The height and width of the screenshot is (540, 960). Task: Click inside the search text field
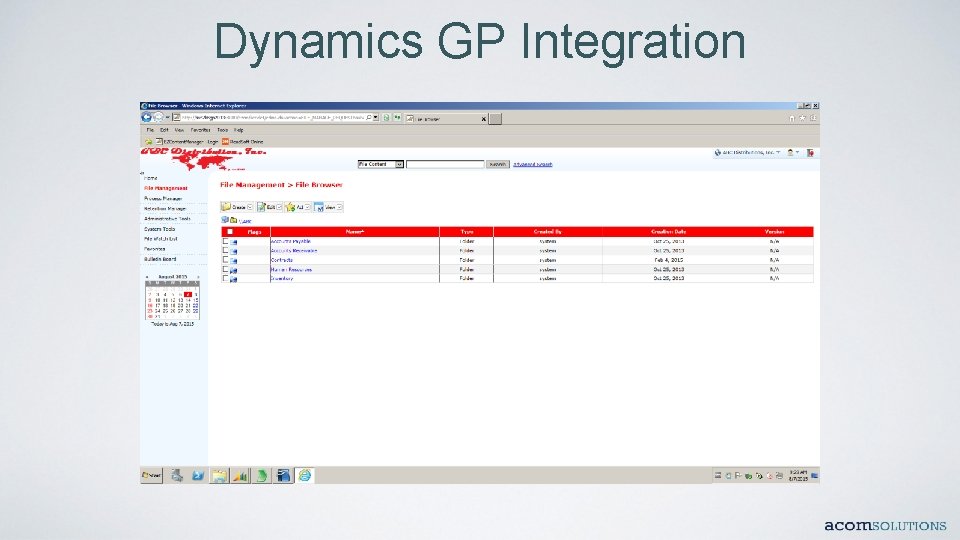coord(445,164)
